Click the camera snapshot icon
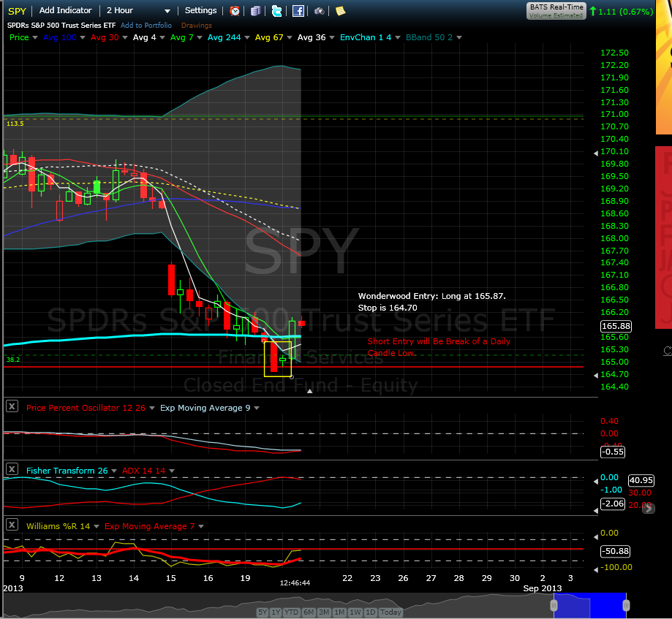 pos(320,11)
